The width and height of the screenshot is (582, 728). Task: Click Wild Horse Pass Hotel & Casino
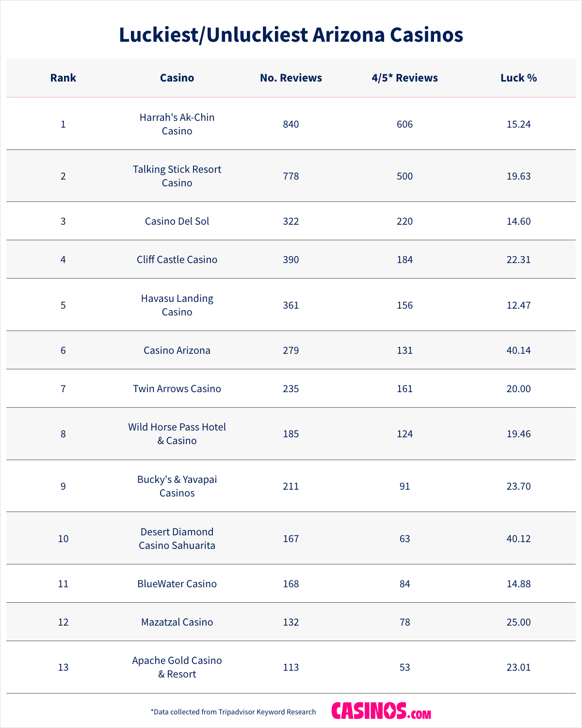pos(177,434)
